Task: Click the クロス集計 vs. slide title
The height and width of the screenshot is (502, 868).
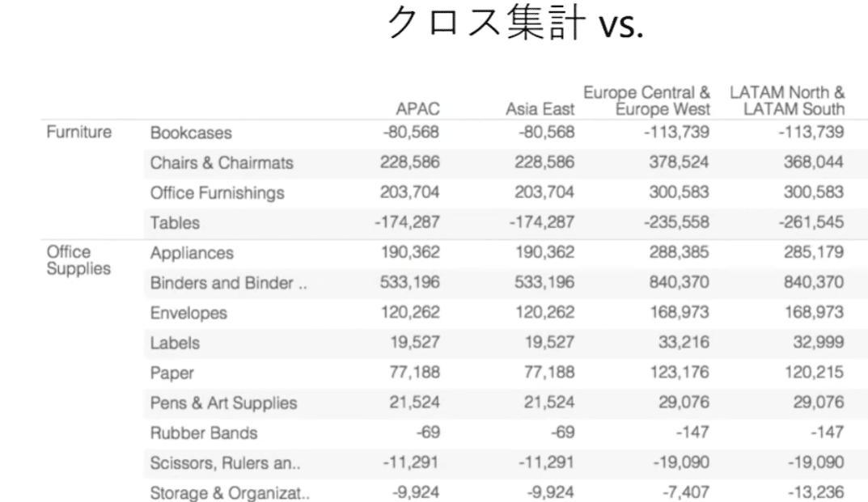Action: [515, 24]
